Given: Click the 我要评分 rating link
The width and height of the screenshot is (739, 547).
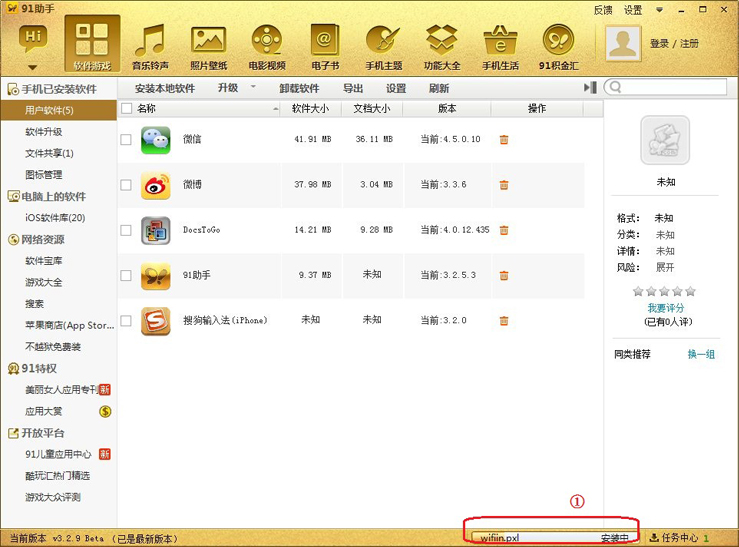Looking at the screenshot, I should 665,308.
